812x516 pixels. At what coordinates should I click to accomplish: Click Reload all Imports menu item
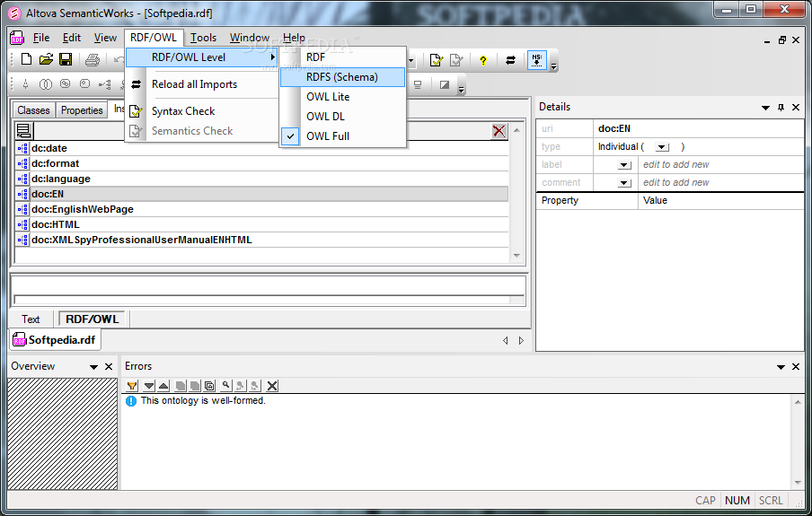point(202,84)
